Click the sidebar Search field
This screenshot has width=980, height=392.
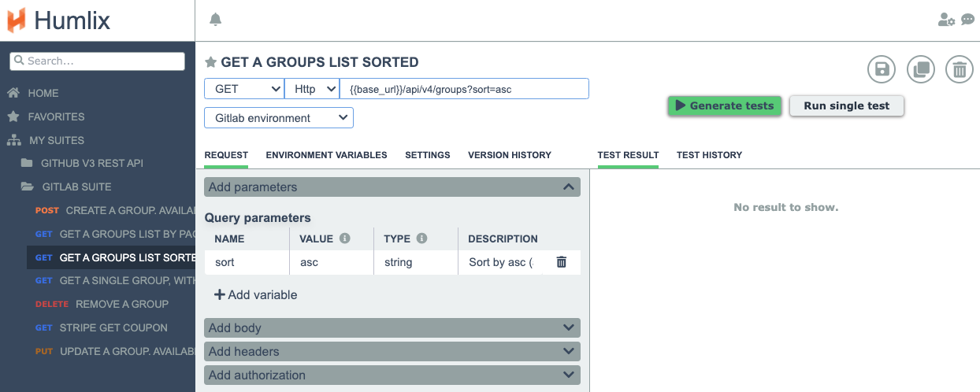97,61
